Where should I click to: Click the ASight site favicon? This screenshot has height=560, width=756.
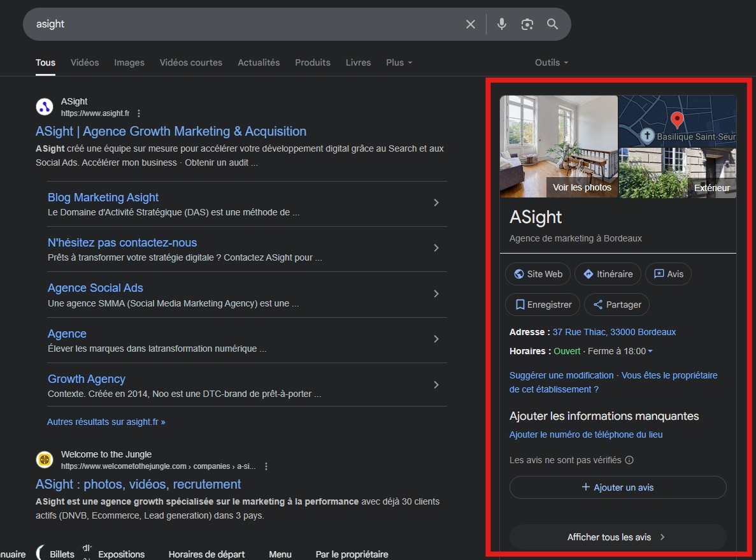45,106
